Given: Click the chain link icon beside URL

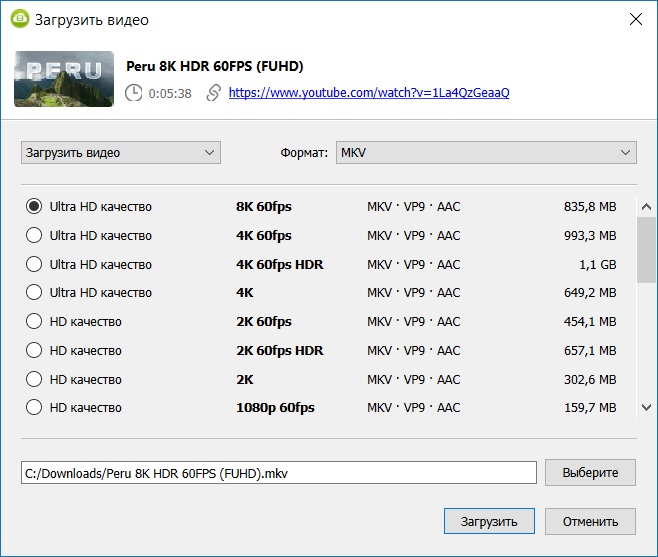Looking at the screenshot, I should (x=213, y=93).
